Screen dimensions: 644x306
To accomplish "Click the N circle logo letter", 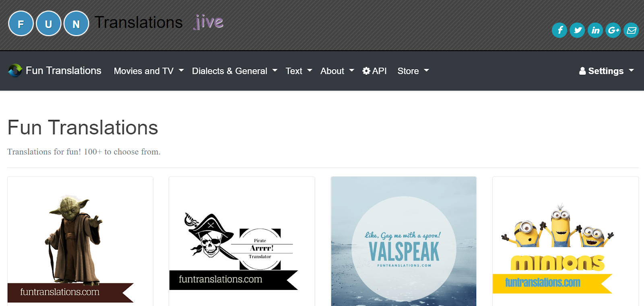I will [76, 24].
